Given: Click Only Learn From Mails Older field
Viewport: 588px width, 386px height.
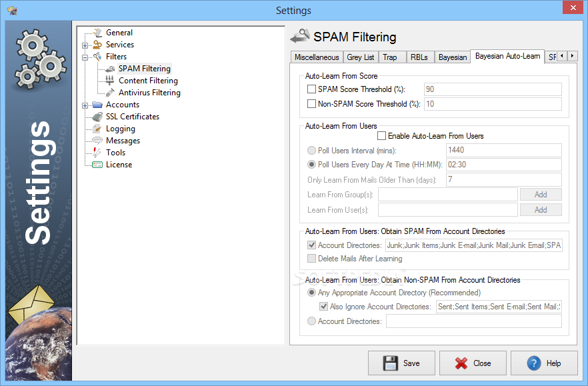Looking at the screenshot, I should [x=503, y=180].
